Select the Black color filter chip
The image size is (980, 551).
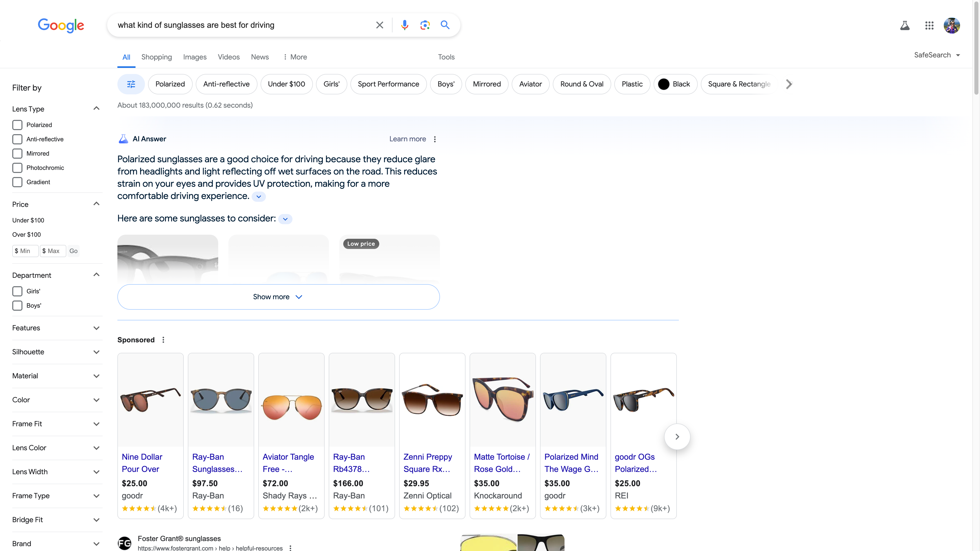(675, 84)
